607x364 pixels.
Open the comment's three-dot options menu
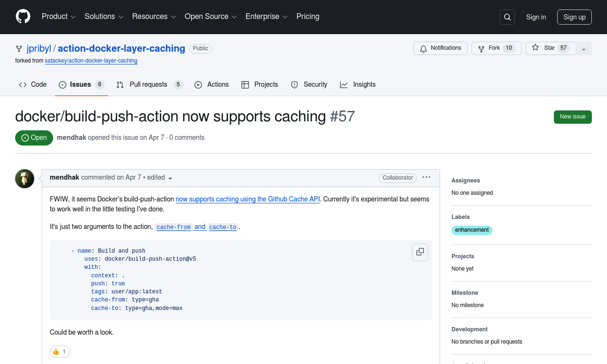pyautogui.click(x=426, y=177)
